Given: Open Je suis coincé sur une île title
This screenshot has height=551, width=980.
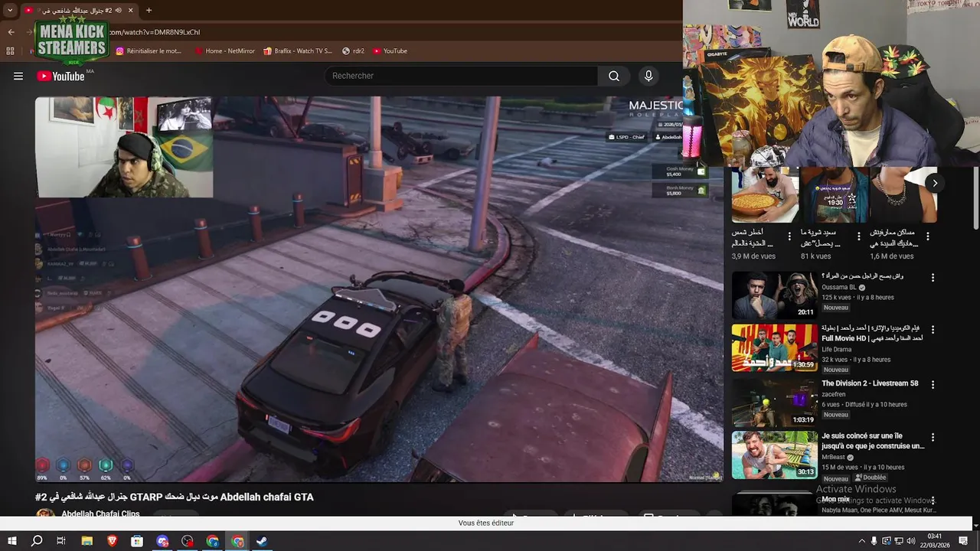Looking at the screenshot, I should [873, 441].
